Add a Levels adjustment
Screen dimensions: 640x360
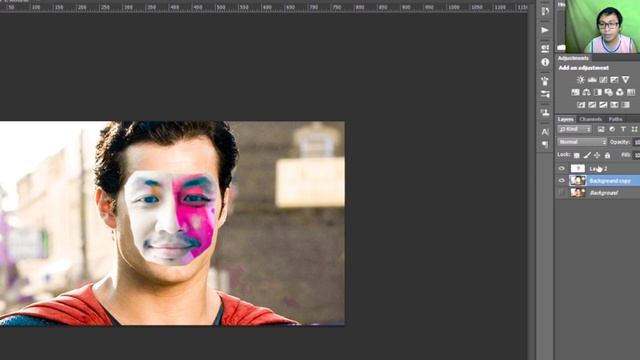592,80
